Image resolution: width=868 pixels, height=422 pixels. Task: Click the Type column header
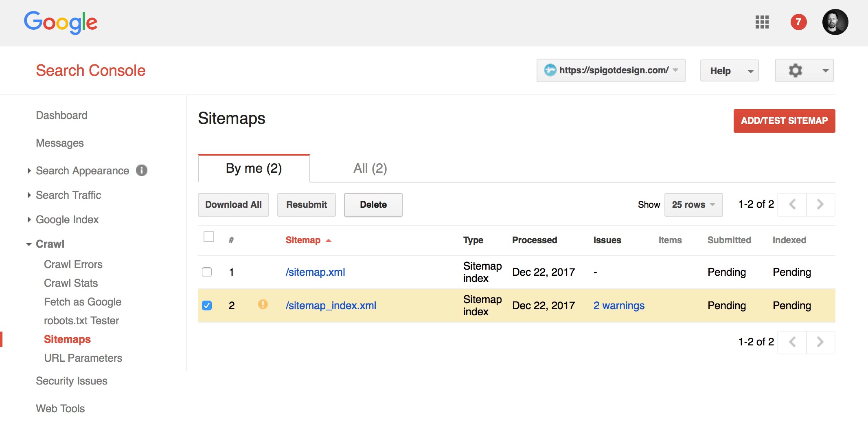(473, 240)
